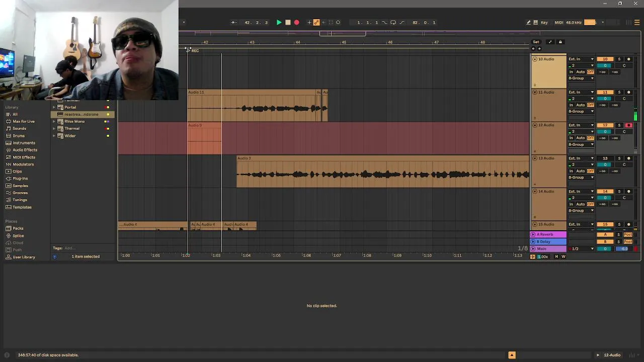Click the 48.0 kHz sample rate readout
The width and height of the screenshot is (644, 362).
click(x=574, y=22)
